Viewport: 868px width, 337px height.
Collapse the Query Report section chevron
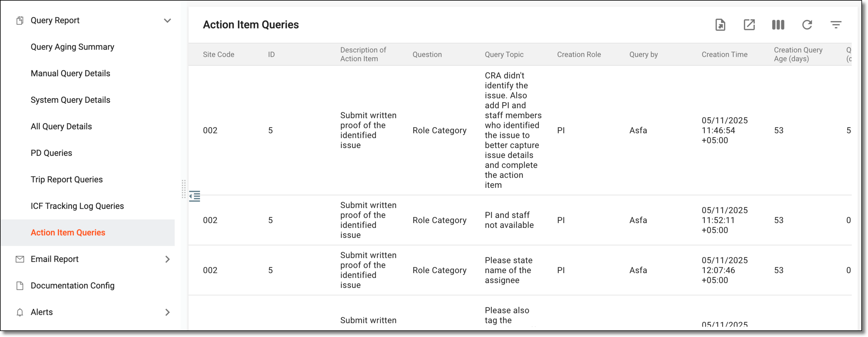point(167,21)
